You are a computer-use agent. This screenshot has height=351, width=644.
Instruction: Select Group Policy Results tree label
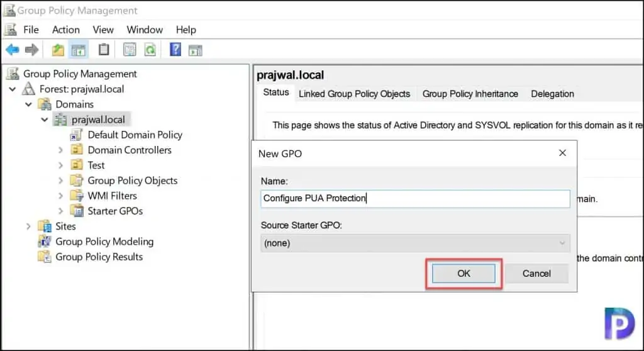[x=99, y=257]
